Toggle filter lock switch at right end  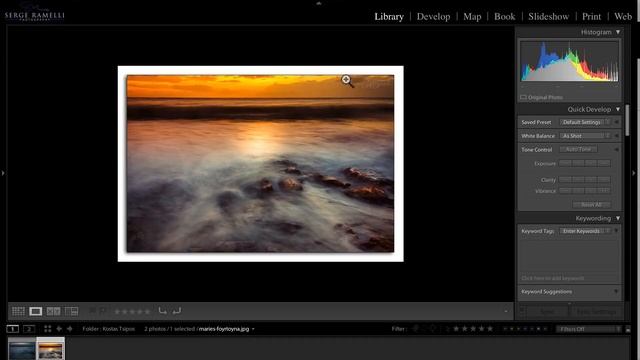pyautogui.click(x=628, y=329)
